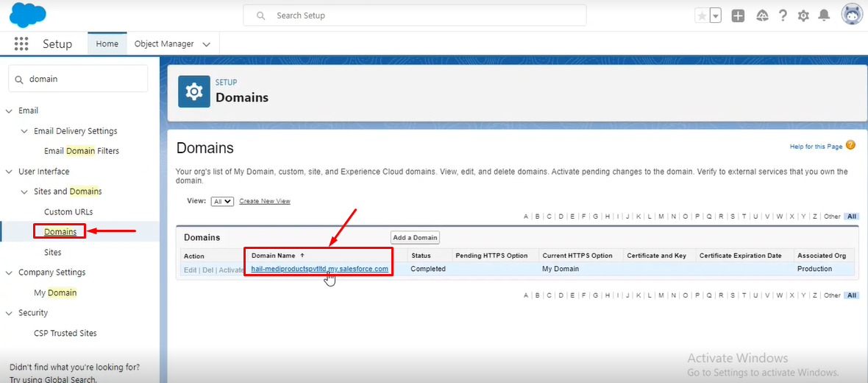Collapse the Sites and Domains node

(24, 191)
